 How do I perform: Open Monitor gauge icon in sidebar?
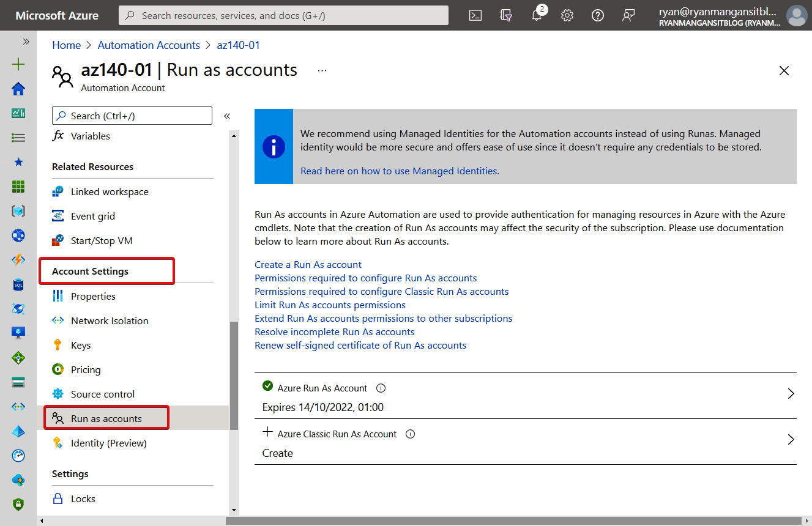18,456
